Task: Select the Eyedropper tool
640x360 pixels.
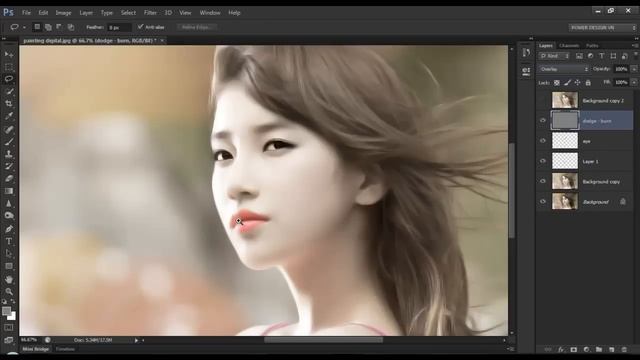Action: tap(9, 116)
